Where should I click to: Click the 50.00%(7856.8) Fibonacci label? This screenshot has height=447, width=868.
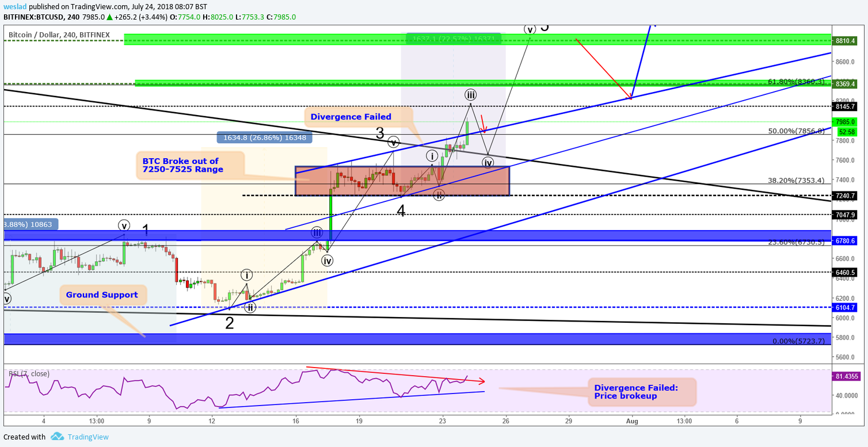[x=797, y=131]
